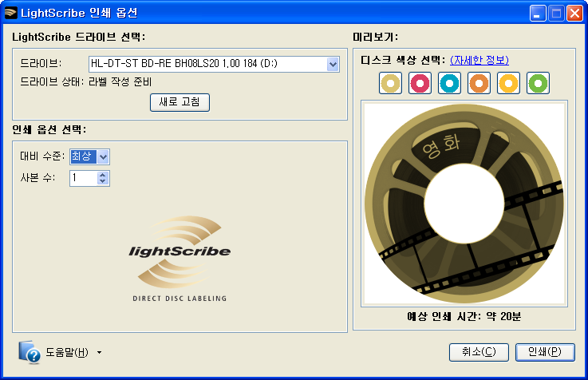Image resolution: width=588 pixels, height=380 pixels.
Task: Minimize the LightScribe print options window
Action: point(538,14)
